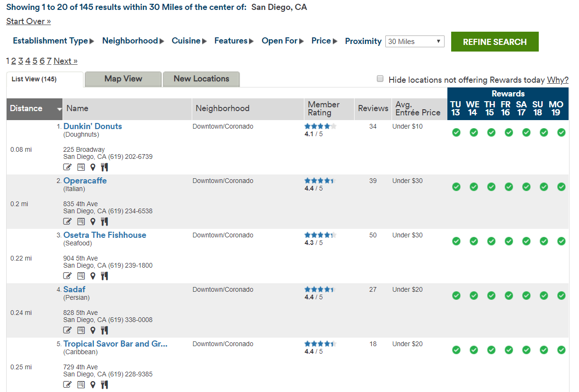The image size is (579, 392).
Task: Show Operacaffe map pin location
Action: 93,221
